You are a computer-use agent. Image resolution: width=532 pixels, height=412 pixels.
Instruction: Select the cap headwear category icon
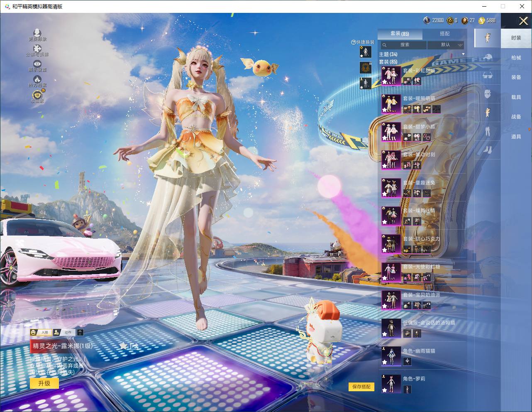click(488, 57)
